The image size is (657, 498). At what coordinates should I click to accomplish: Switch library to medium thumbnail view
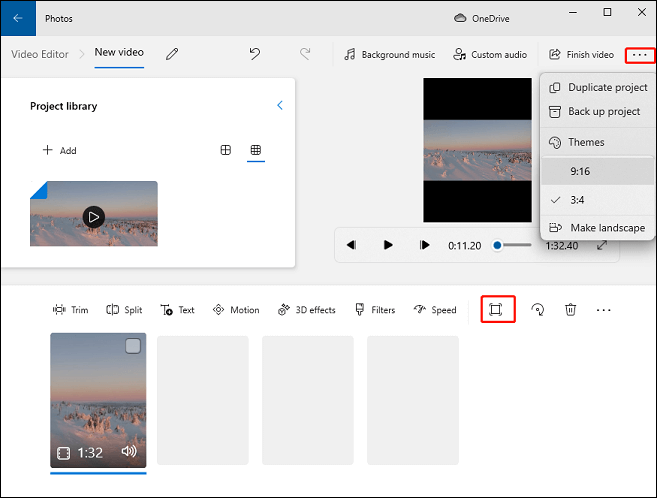point(225,150)
